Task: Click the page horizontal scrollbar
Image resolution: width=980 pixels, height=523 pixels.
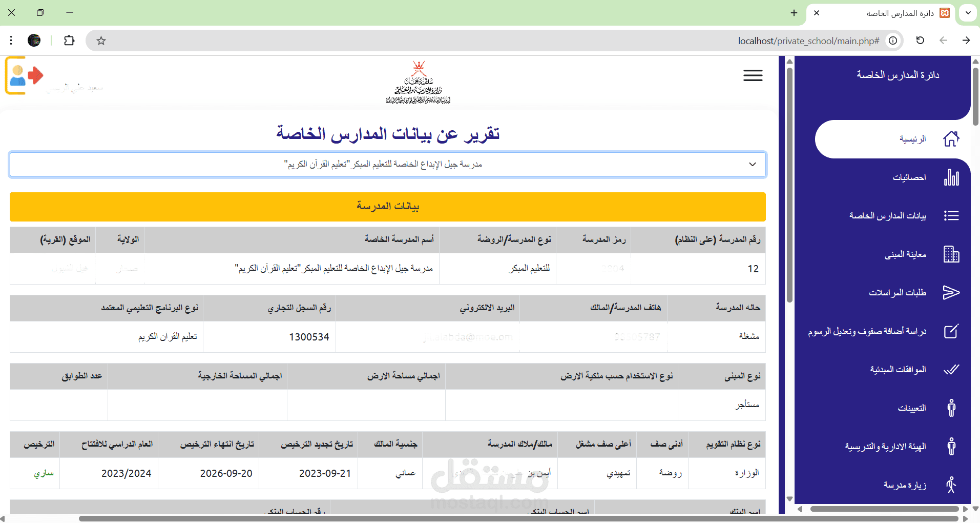Action: [517, 518]
